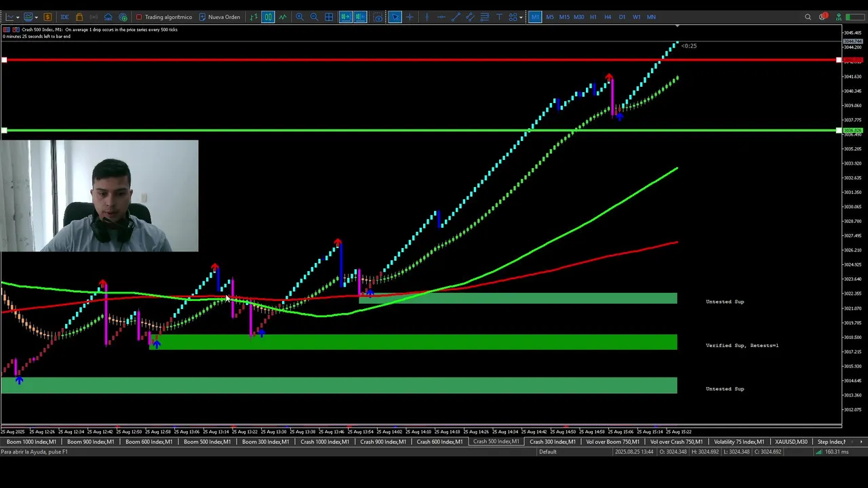Viewport: 868px width, 488px height.
Task: Toggle chart auto-scroll to latest bar
Action: [345, 17]
